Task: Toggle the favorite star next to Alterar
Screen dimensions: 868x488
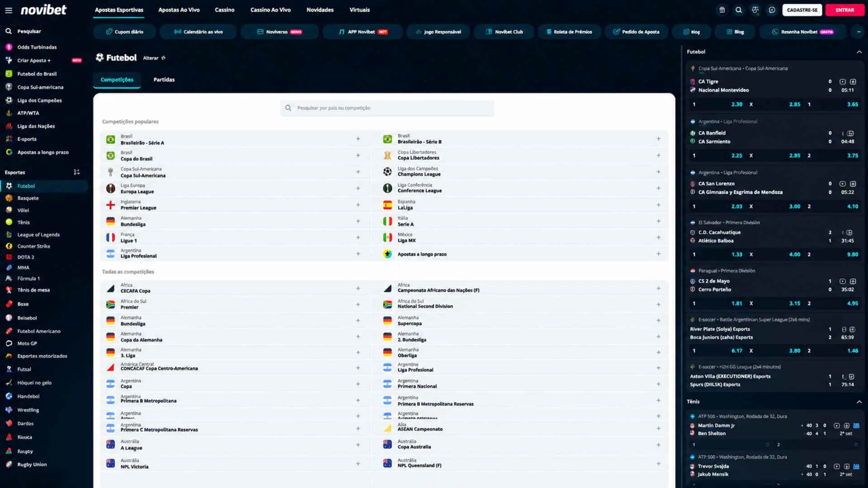Action: coord(164,58)
